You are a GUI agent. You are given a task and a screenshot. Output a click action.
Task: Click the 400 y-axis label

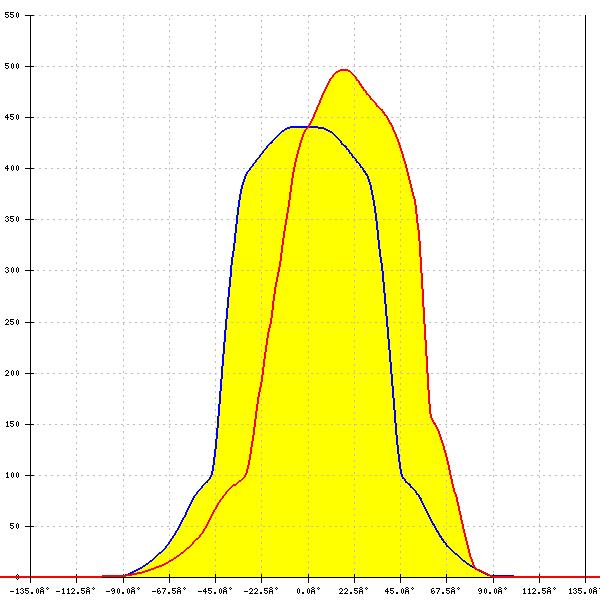click(12, 168)
